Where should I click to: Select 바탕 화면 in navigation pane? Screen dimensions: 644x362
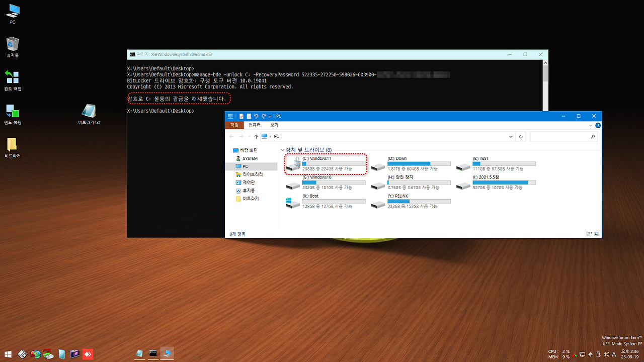coord(246,150)
